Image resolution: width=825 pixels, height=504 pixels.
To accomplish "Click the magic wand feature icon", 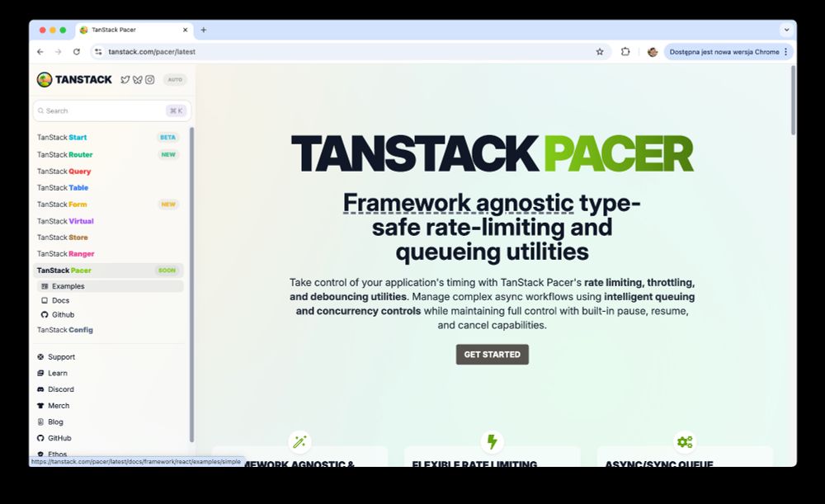I will [300, 441].
